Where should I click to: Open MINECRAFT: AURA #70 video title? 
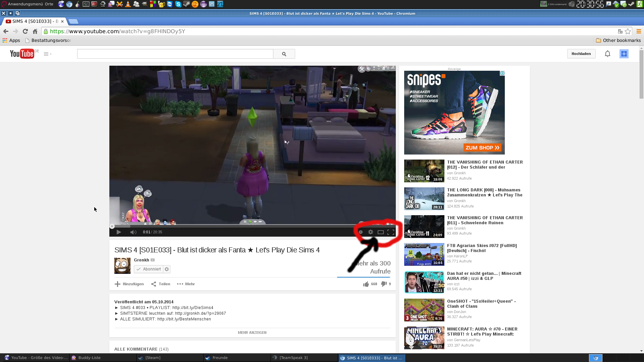[482, 331]
